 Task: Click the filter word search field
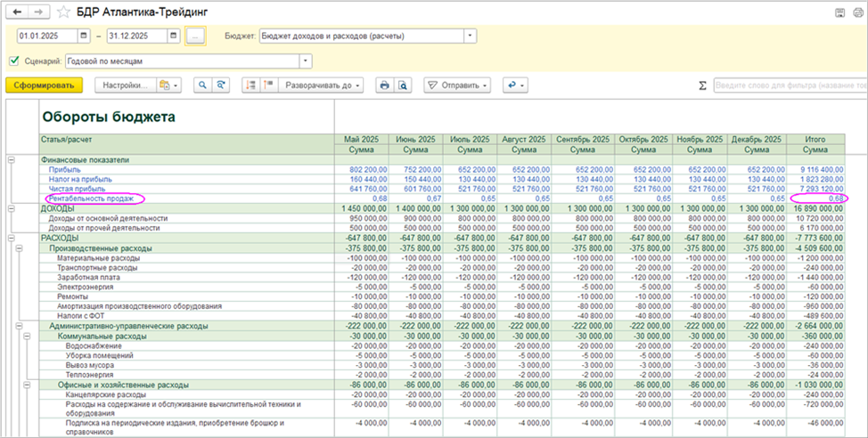tap(789, 85)
